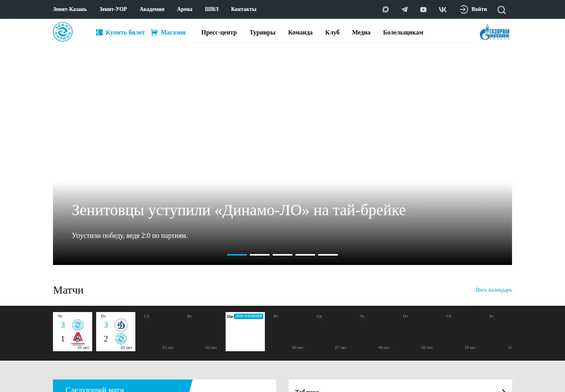Viewport: 565px width, 392px height.
Task: Expand the Медиа navigation menu
Action: (361, 33)
